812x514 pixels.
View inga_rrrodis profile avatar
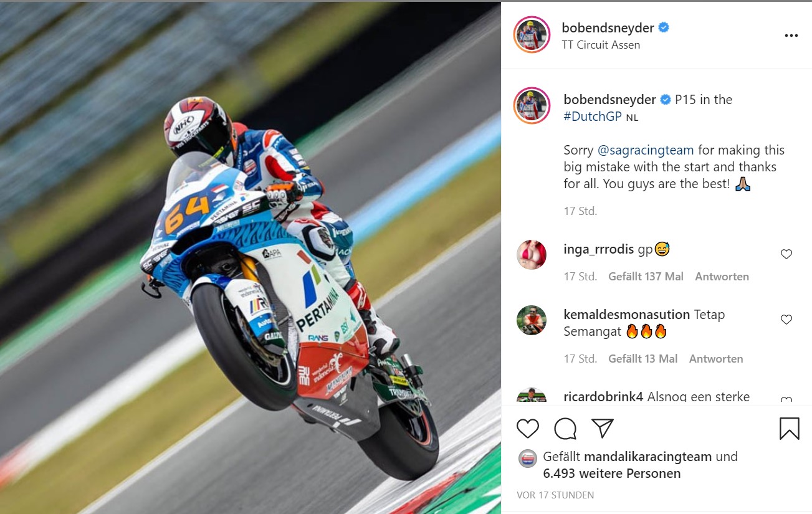pos(532,255)
